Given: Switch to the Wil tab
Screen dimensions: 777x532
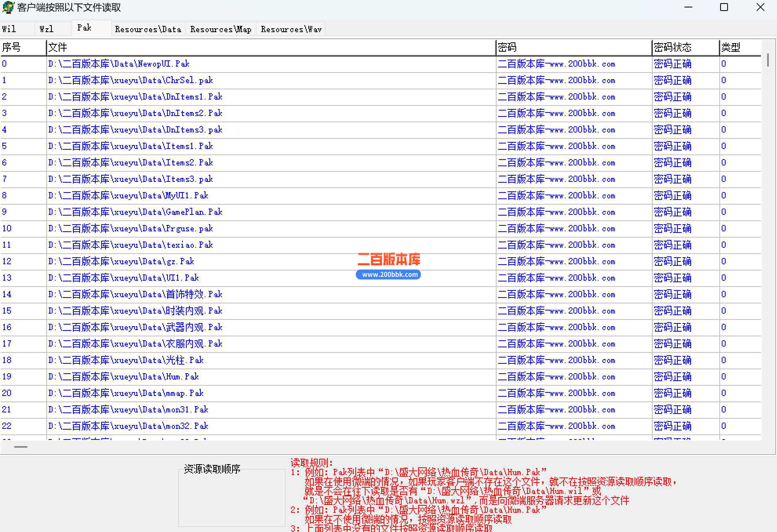Looking at the screenshot, I should (x=18, y=29).
